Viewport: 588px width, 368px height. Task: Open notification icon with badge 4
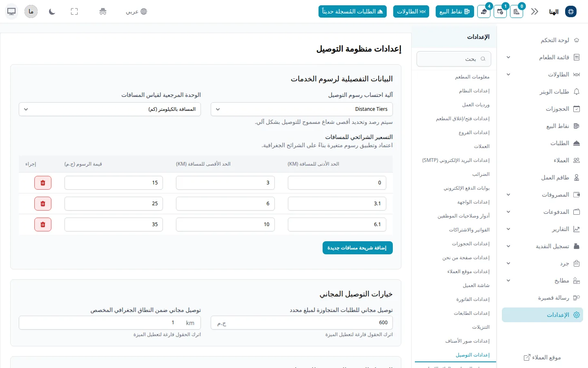[484, 11]
